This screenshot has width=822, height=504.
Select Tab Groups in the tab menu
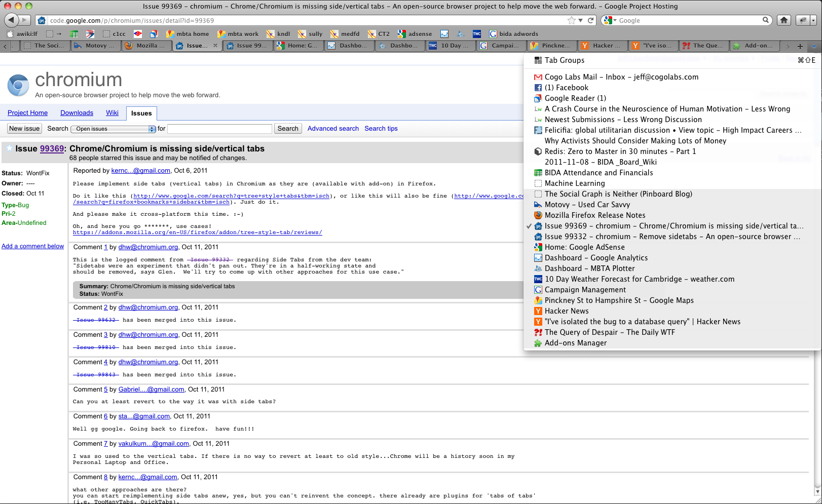(x=672, y=60)
